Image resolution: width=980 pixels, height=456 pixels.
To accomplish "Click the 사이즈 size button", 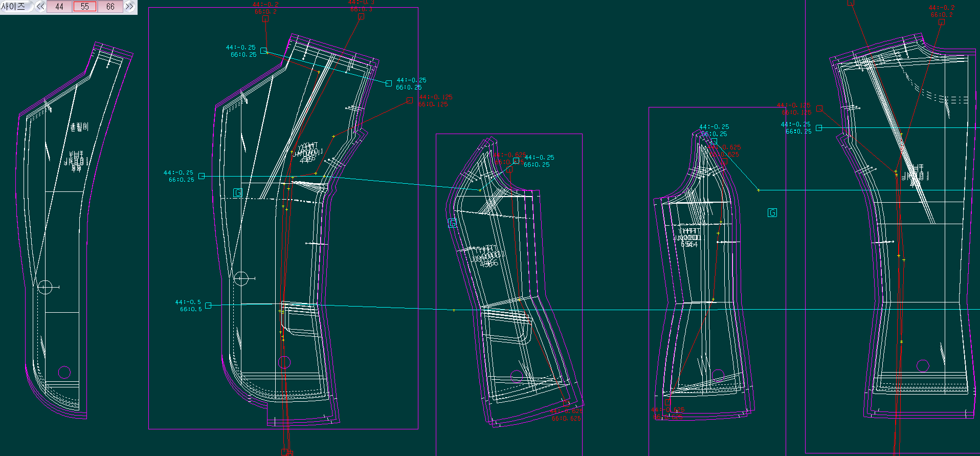I will [x=14, y=7].
